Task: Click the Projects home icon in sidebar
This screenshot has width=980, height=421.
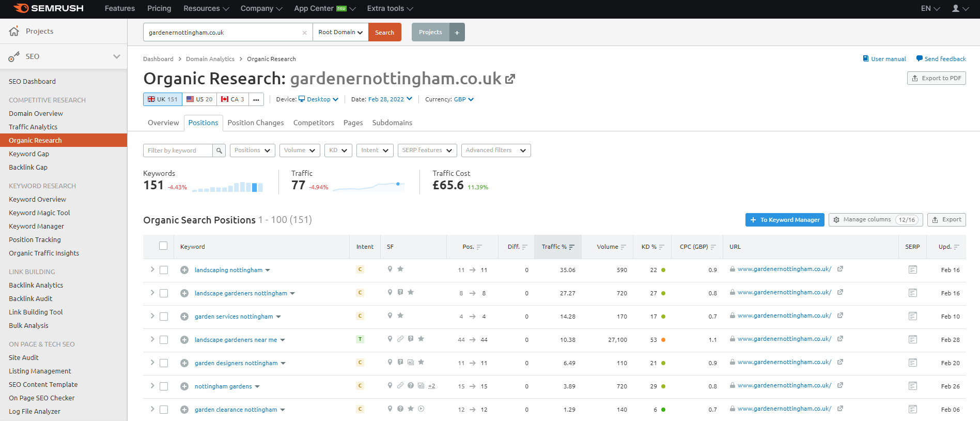Action: [x=14, y=31]
